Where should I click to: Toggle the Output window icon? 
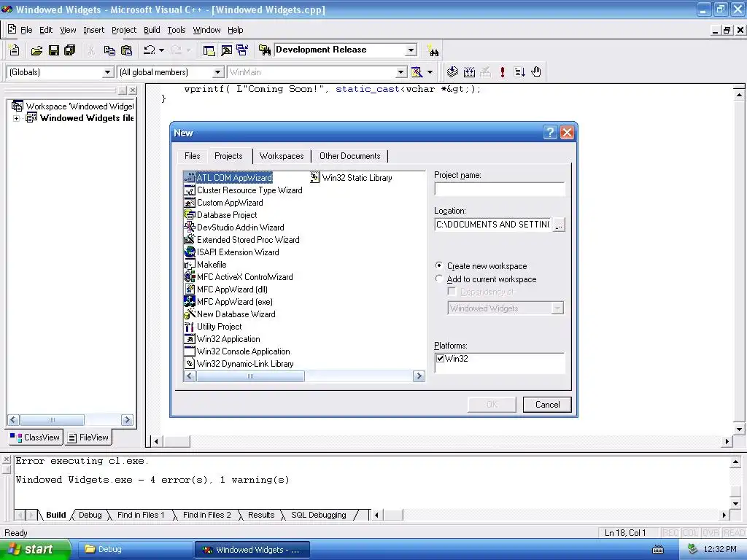(226, 50)
